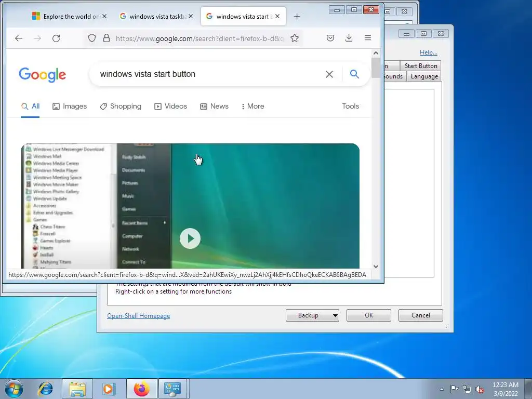532x399 pixels.
Task: Play the Vista start menu video
Action: (190, 238)
